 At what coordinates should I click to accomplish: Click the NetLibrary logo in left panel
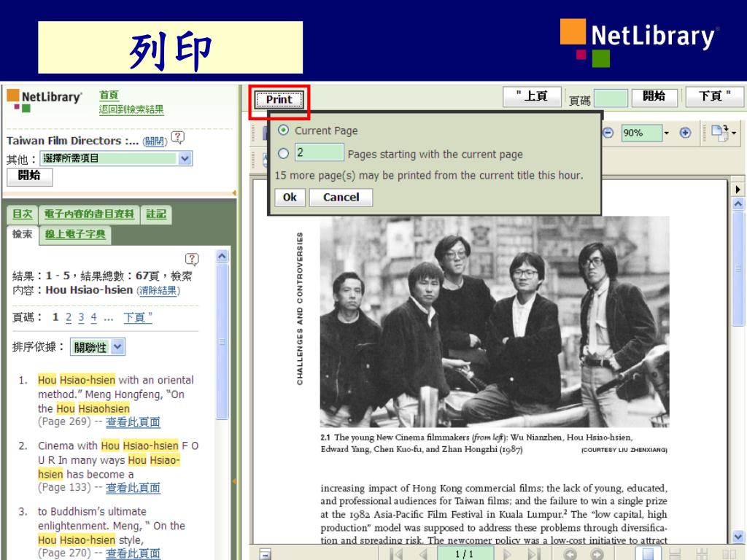click(44, 101)
